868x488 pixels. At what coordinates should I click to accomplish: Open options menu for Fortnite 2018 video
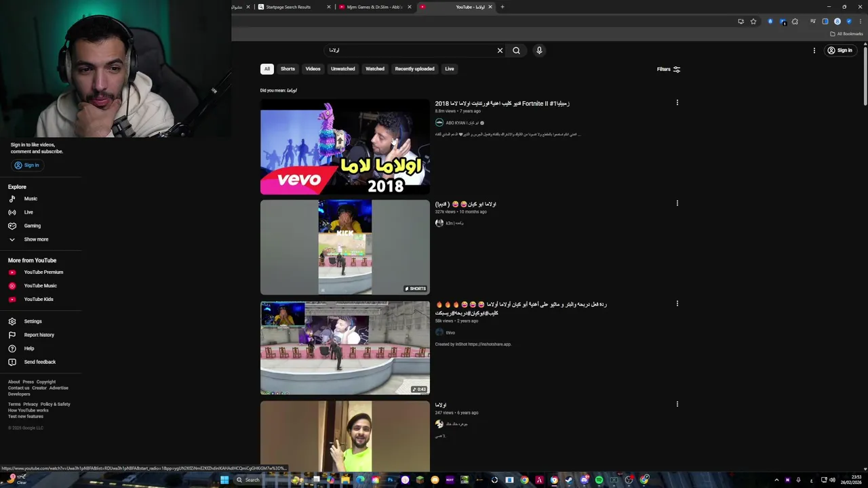[x=677, y=102]
